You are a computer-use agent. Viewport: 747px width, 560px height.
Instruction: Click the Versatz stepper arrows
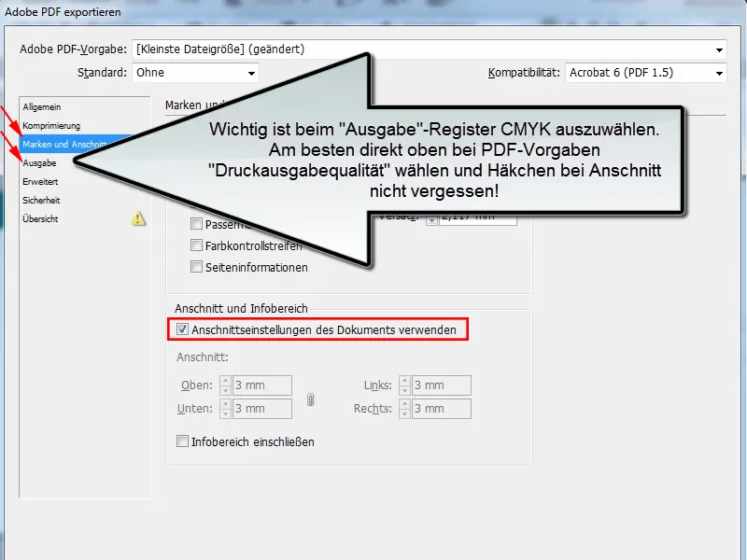coord(431,219)
